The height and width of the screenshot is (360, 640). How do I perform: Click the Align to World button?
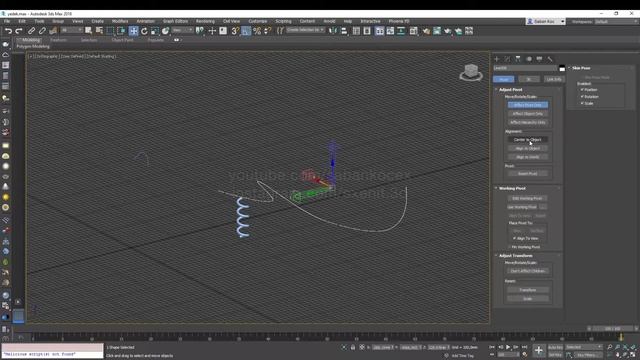(528, 157)
